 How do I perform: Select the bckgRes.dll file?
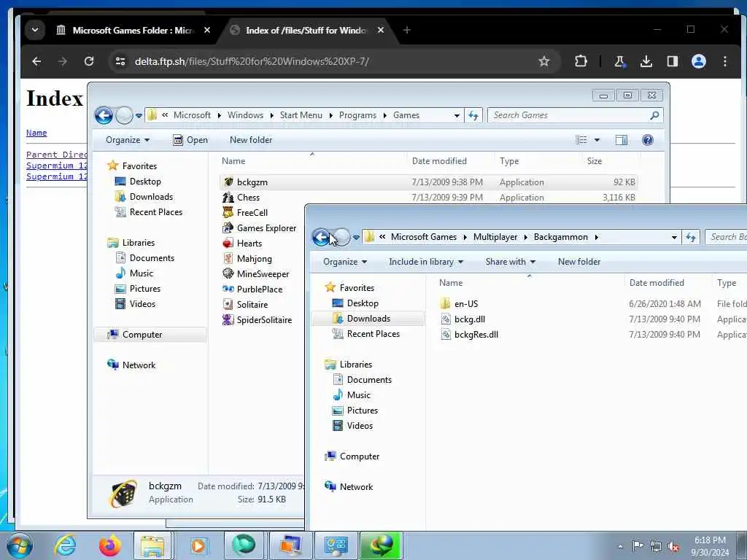[x=469, y=334]
